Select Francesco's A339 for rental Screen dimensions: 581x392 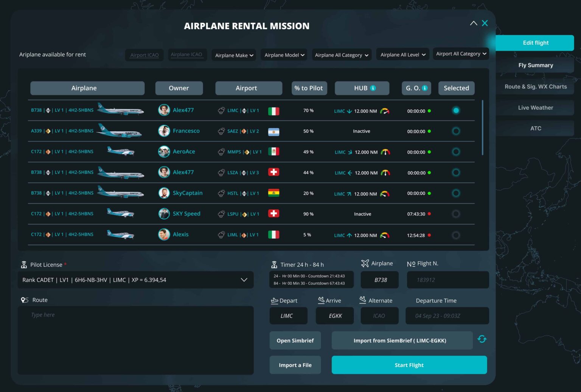coord(456,131)
